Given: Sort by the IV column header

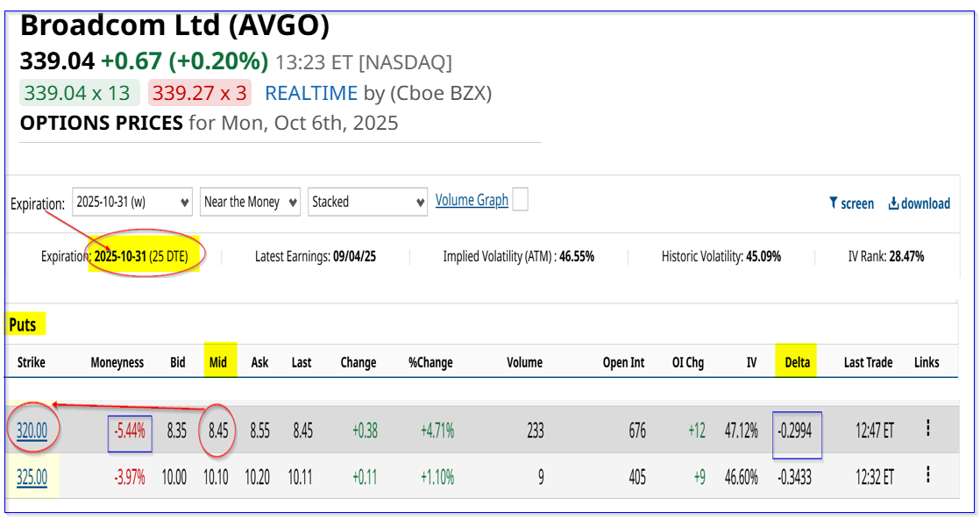Looking at the screenshot, I should pyautogui.click(x=751, y=362).
